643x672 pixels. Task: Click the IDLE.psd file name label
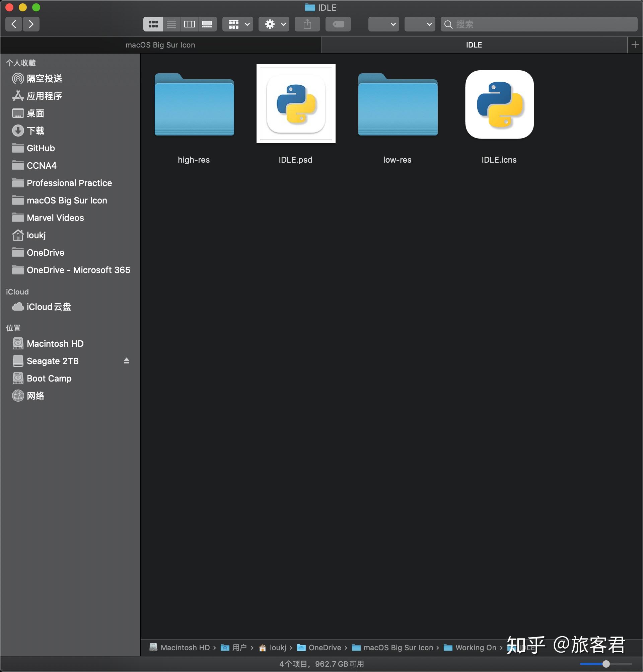(x=295, y=160)
